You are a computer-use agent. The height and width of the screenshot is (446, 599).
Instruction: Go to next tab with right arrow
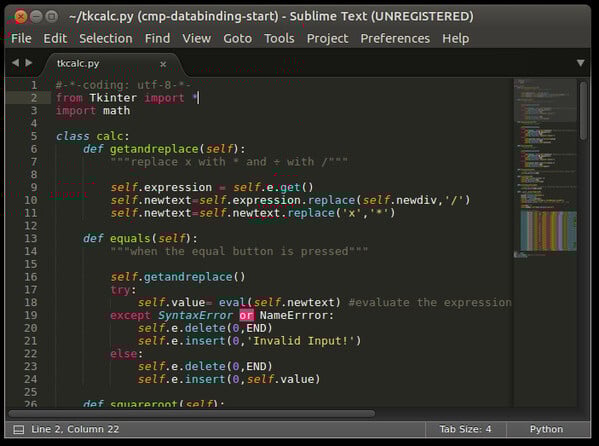[x=29, y=62]
